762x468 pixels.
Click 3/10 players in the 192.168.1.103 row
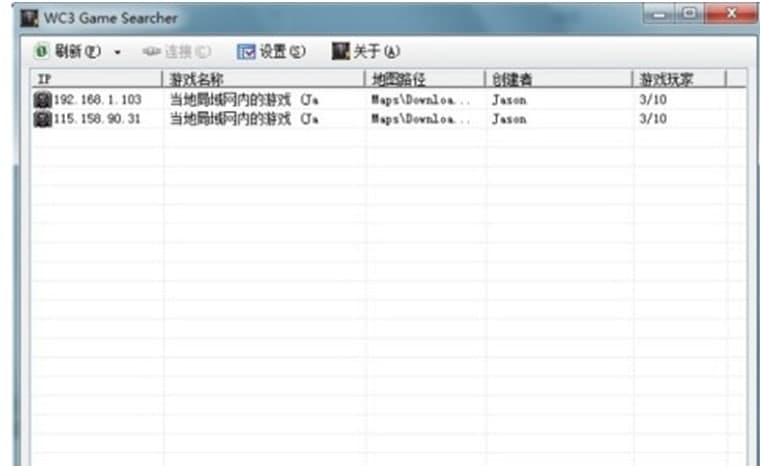click(653, 100)
